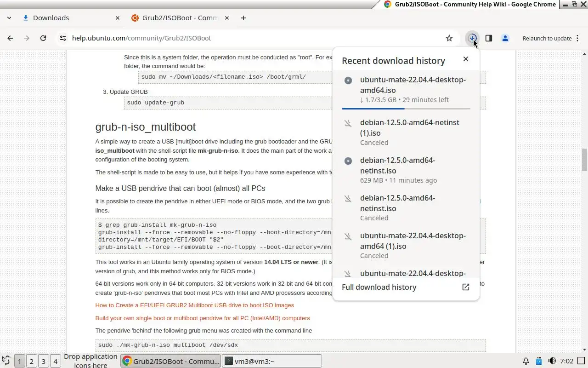Switch to workspace 4

pos(56,361)
